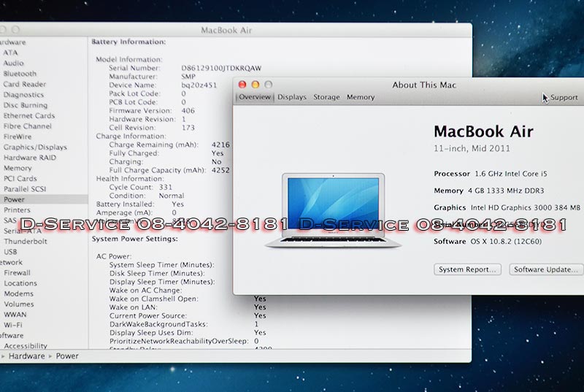Select the Overview tab
This screenshot has height=392, width=584.
point(255,97)
